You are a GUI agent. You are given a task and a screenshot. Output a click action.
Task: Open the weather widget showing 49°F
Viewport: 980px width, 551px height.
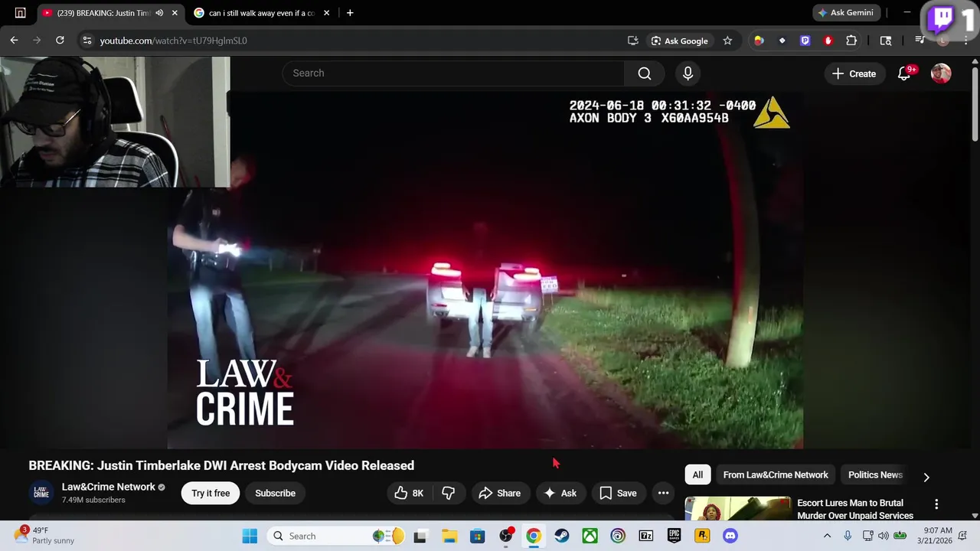[x=46, y=536]
